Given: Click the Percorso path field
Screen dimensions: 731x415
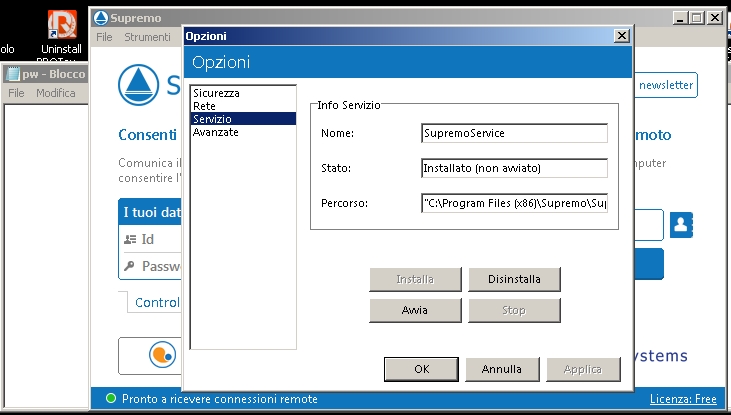Looking at the screenshot, I should [x=514, y=203].
